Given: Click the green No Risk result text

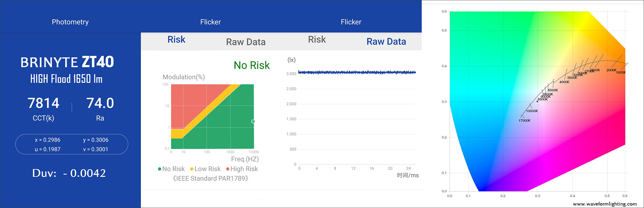Looking at the screenshot, I should [252, 65].
